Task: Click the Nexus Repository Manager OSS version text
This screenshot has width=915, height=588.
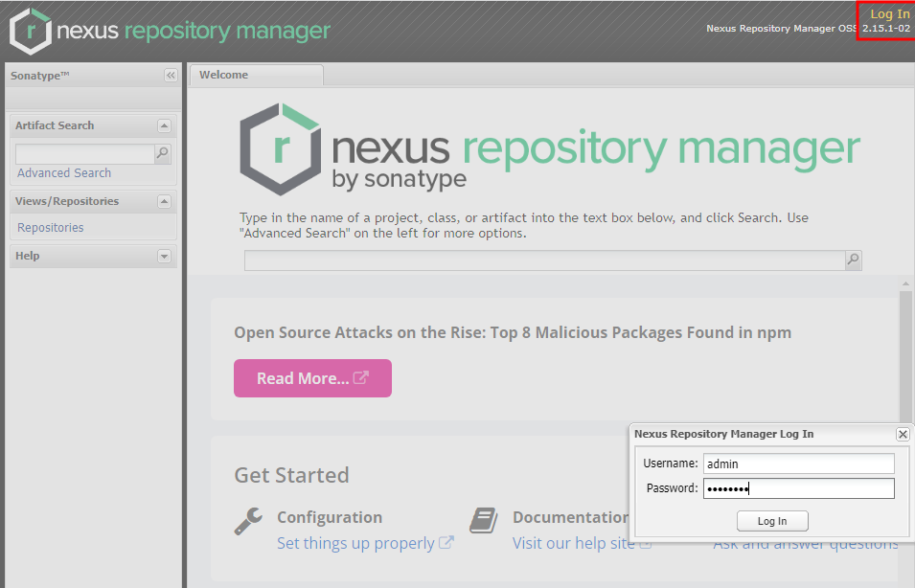Action: (809, 29)
